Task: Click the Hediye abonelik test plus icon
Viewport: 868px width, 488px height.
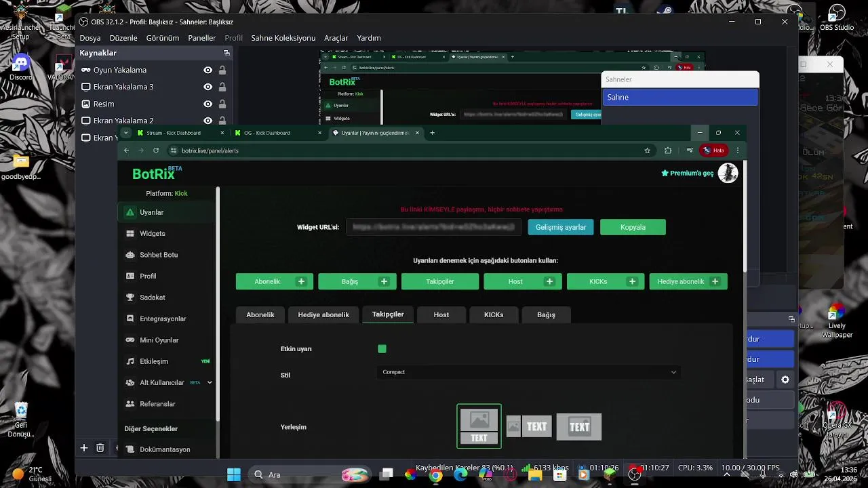Action: pos(715,281)
